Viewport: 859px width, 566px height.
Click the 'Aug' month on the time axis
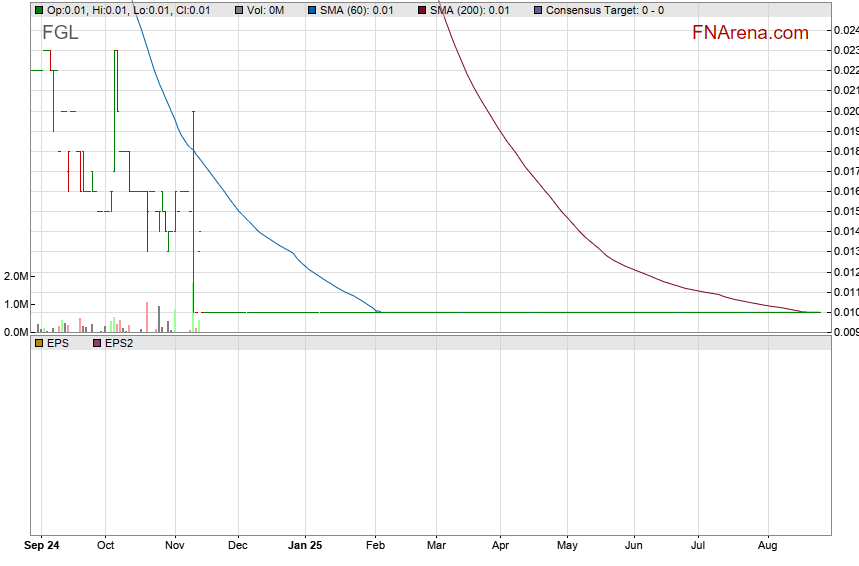(x=768, y=546)
